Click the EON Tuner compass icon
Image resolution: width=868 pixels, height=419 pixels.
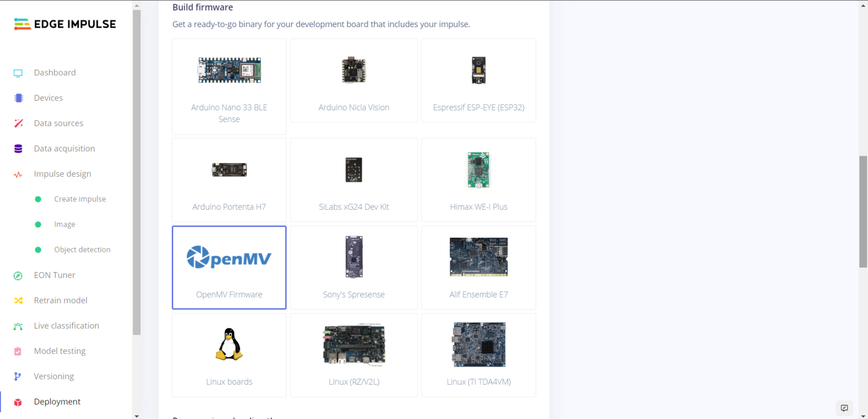pos(18,275)
